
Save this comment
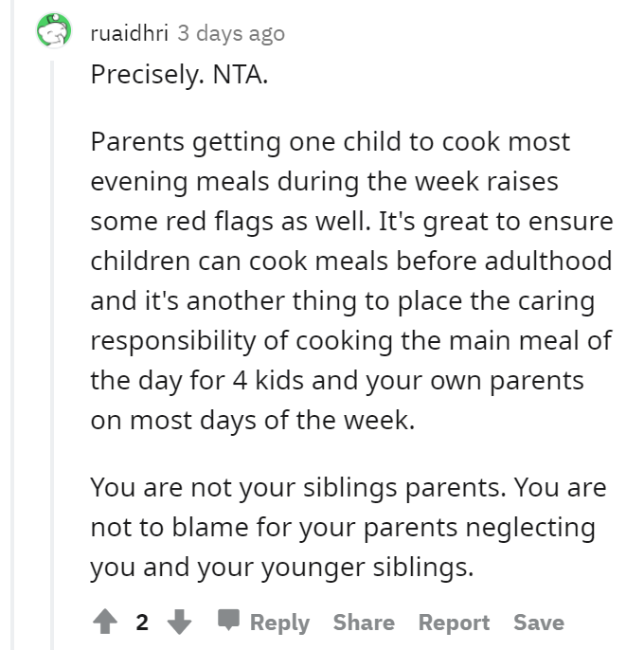click(x=539, y=623)
